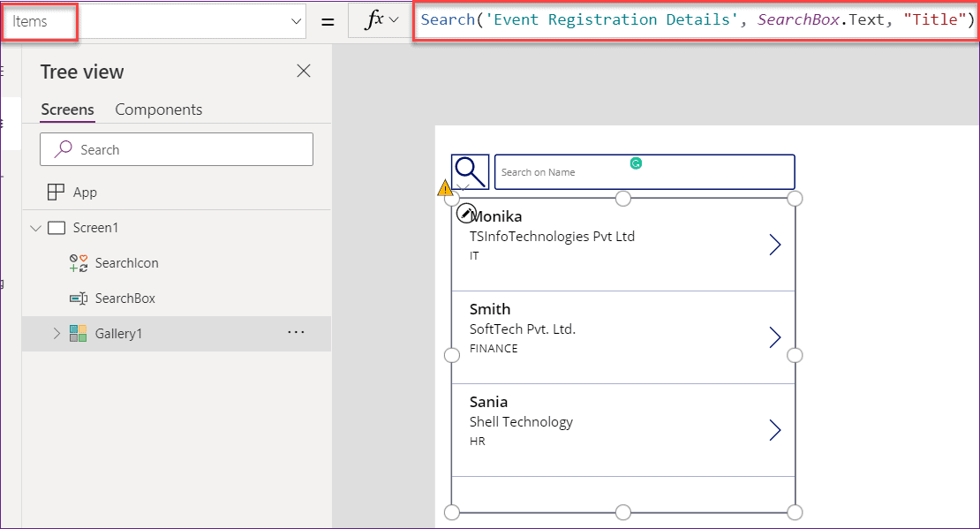Click the magnifying glass search icon in the gallery
The width and height of the screenshot is (980, 529).
click(x=470, y=171)
